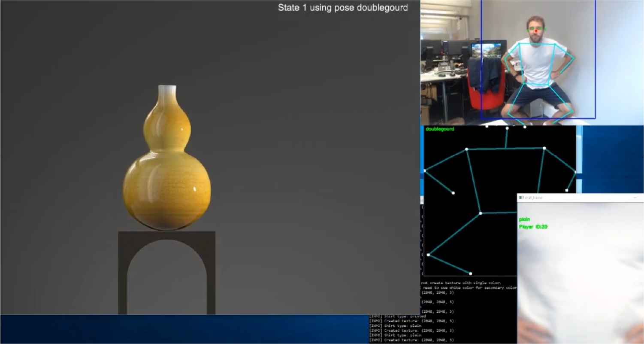The height and width of the screenshot is (344, 644).
Task: Click the green 'doublegourd' label in skeleton window
Action: pos(440,129)
